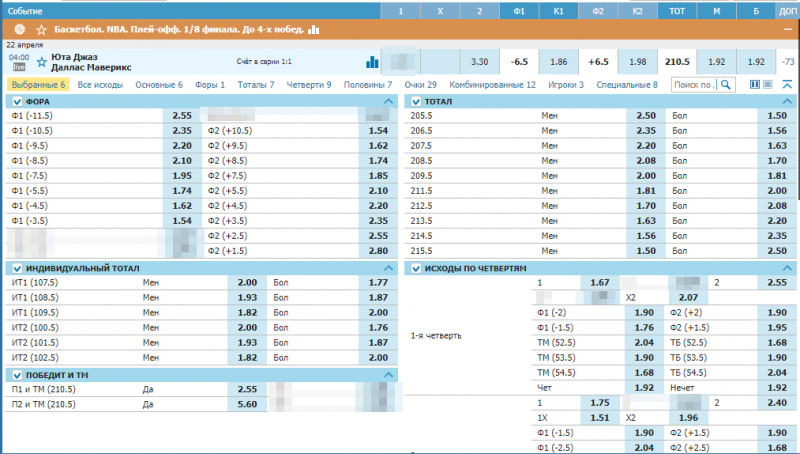
Task: Toggle the ТОТАЛ section checkbox
Action: (x=415, y=102)
